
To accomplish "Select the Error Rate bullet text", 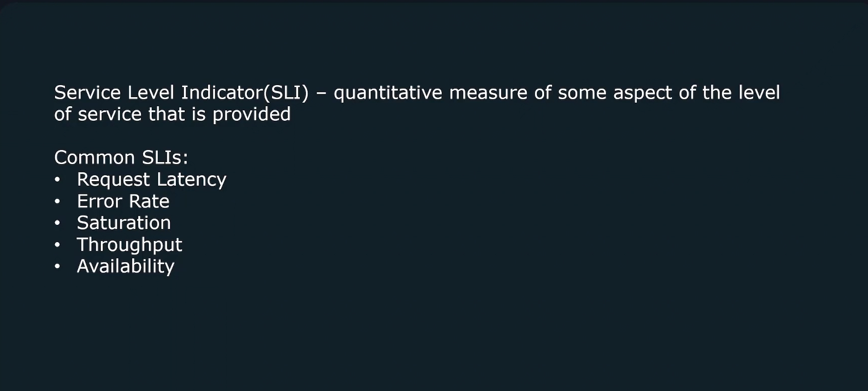I will pos(123,201).
